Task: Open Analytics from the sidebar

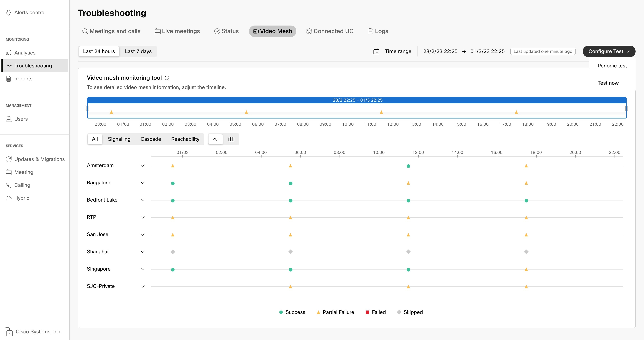Action: click(25, 53)
